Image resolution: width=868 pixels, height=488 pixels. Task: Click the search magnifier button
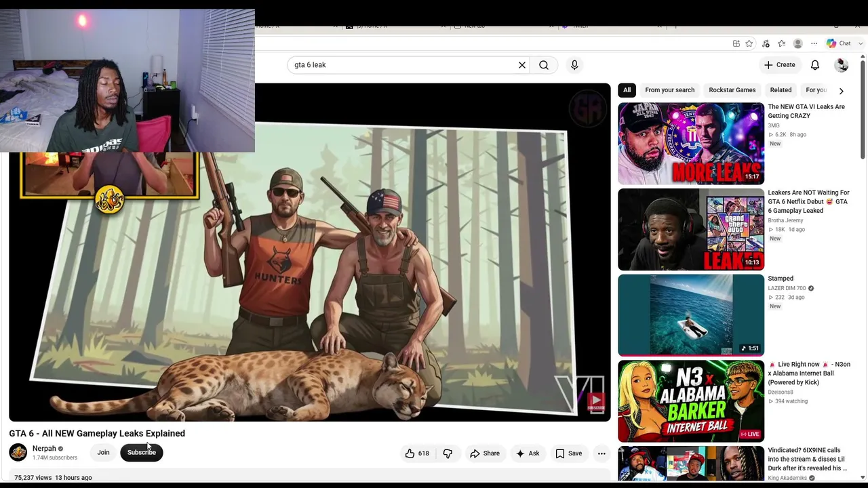point(544,65)
